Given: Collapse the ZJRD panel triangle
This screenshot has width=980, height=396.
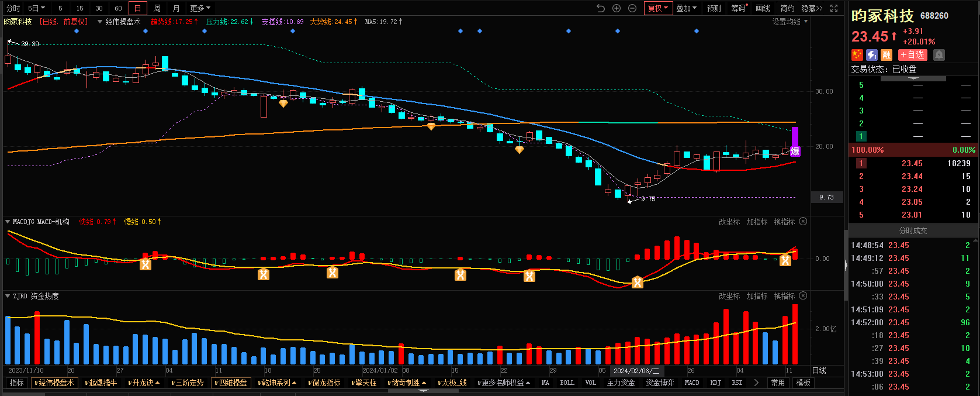Looking at the screenshot, I should coord(8,296).
